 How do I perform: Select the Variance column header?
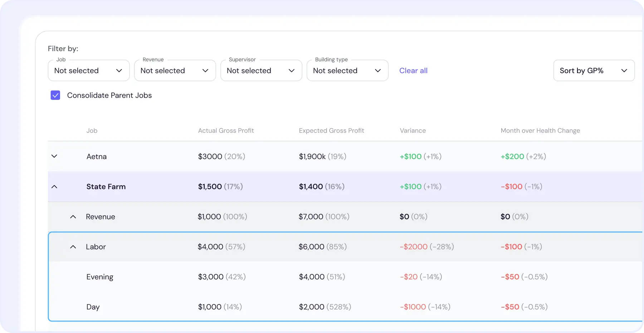pos(413,130)
